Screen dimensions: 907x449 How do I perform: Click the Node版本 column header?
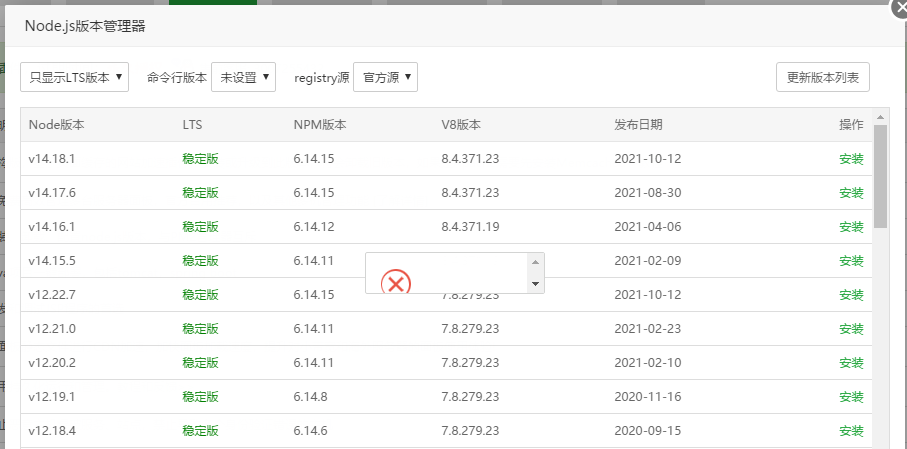pos(57,124)
